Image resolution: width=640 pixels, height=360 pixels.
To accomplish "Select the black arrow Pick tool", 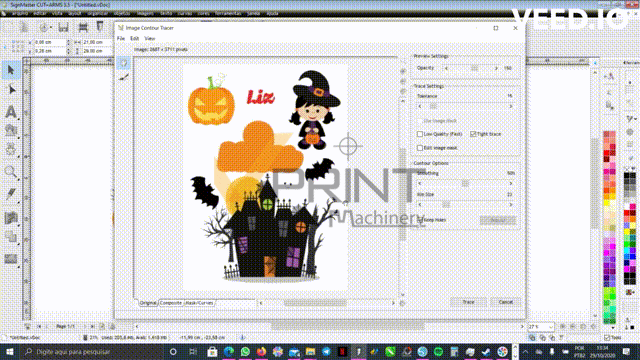I will [x=11, y=70].
